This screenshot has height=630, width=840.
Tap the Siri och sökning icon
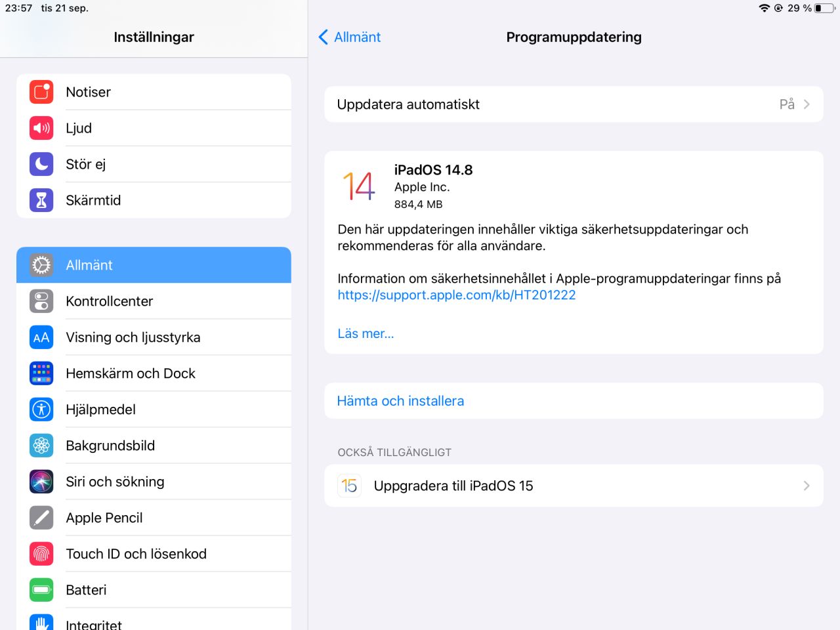[41, 482]
